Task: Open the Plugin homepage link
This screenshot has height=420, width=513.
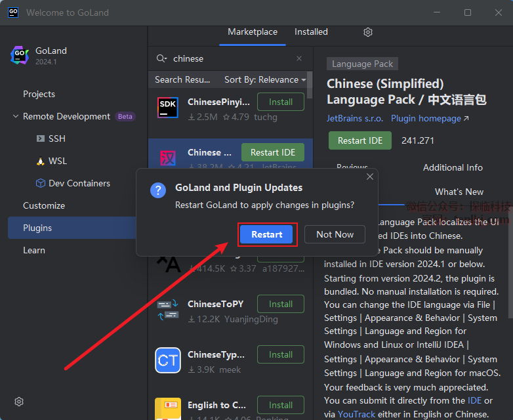Action: (x=430, y=119)
